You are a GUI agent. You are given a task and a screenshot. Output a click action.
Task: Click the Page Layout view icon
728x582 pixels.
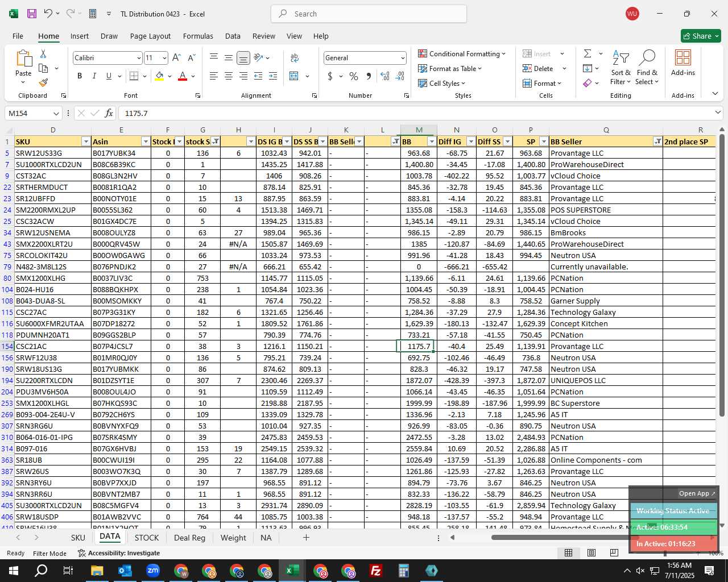(591, 552)
